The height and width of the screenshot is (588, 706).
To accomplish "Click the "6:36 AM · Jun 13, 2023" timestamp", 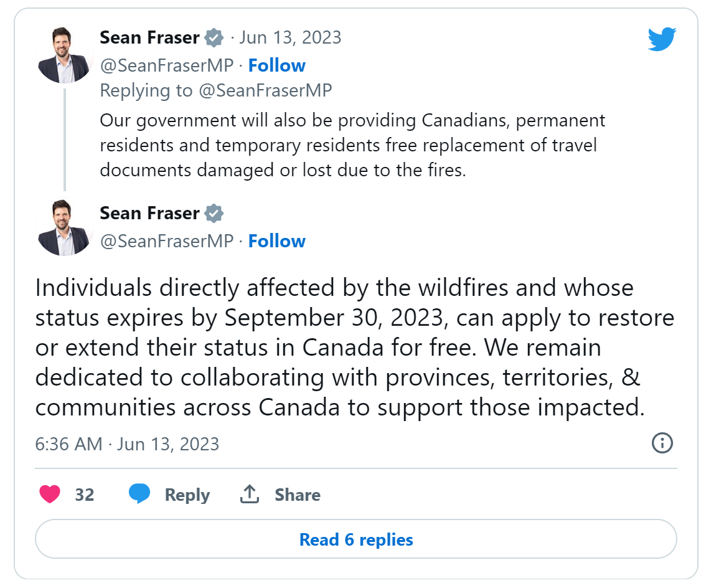I will pyautogui.click(x=127, y=444).
